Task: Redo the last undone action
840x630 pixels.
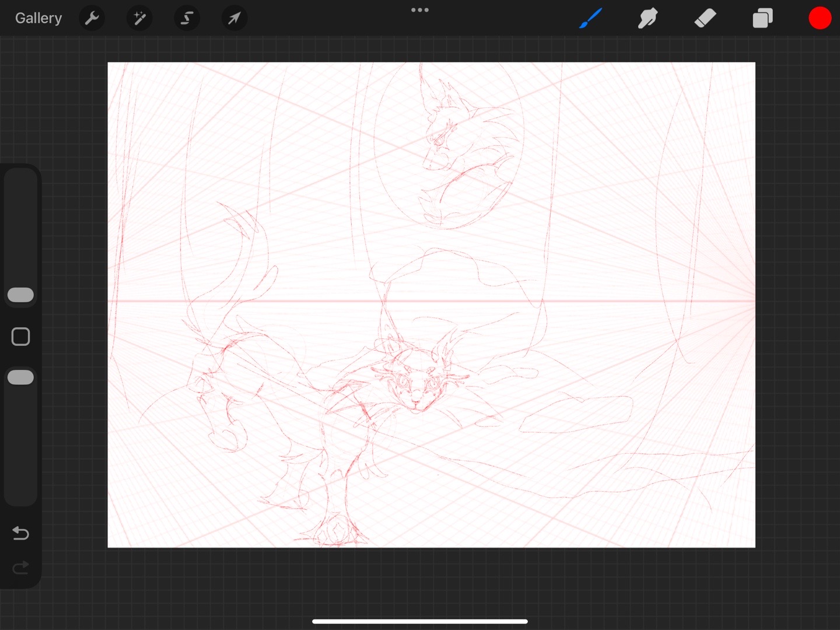Action: (x=20, y=568)
